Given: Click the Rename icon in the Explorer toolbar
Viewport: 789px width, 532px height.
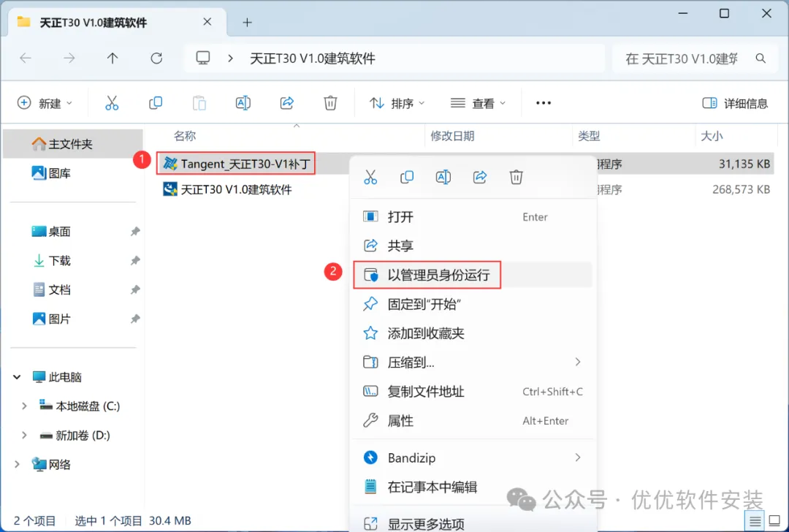Looking at the screenshot, I should point(243,103).
